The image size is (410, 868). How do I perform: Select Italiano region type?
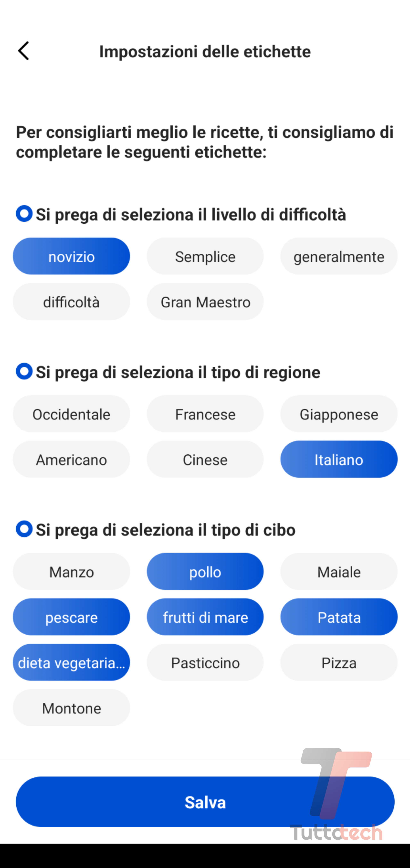tap(338, 460)
